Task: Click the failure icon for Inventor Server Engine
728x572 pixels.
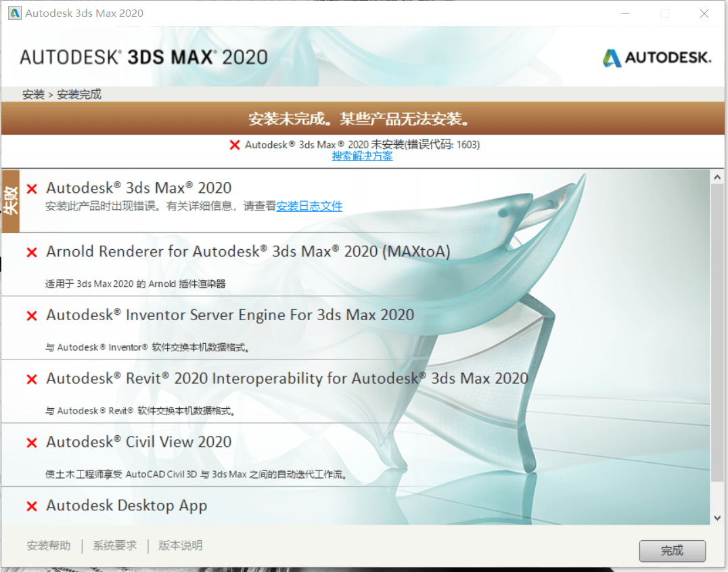Action: click(32, 316)
